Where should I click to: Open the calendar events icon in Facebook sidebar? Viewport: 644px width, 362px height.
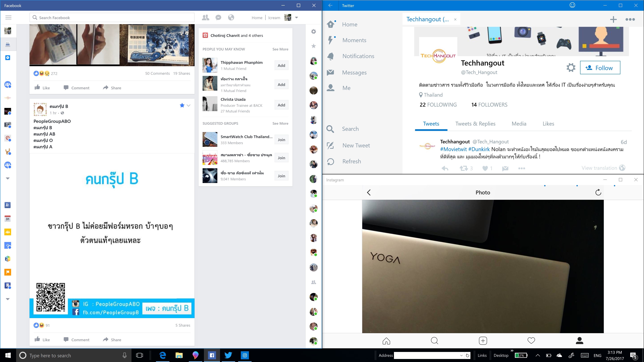[x=8, y=218]
